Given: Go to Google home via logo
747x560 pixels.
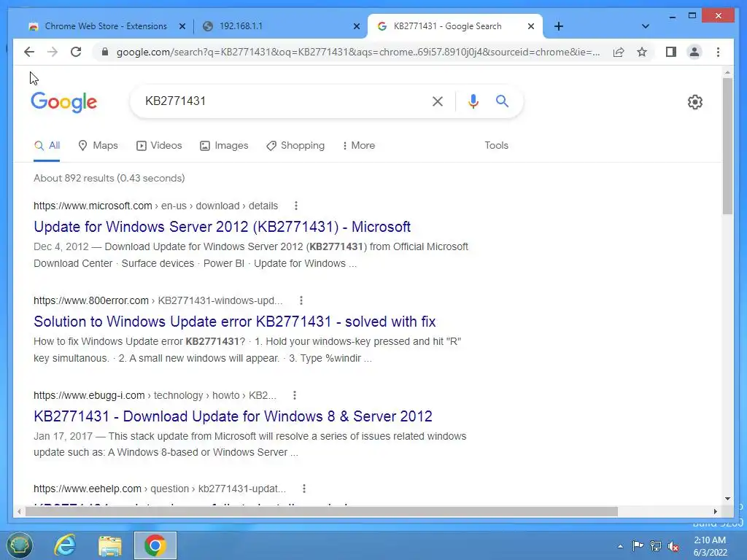Looking at the screenshot, I should pyautogui.click(x=64, y=102).
